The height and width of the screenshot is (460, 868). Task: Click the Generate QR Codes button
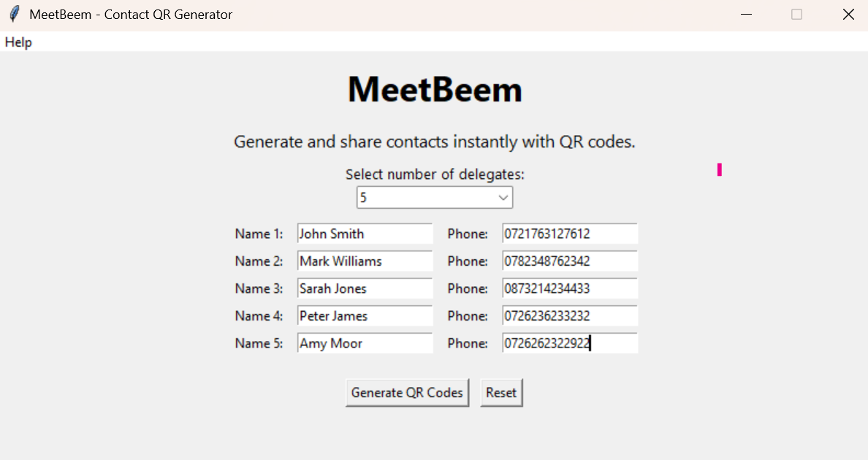click(x=407, y=393)
